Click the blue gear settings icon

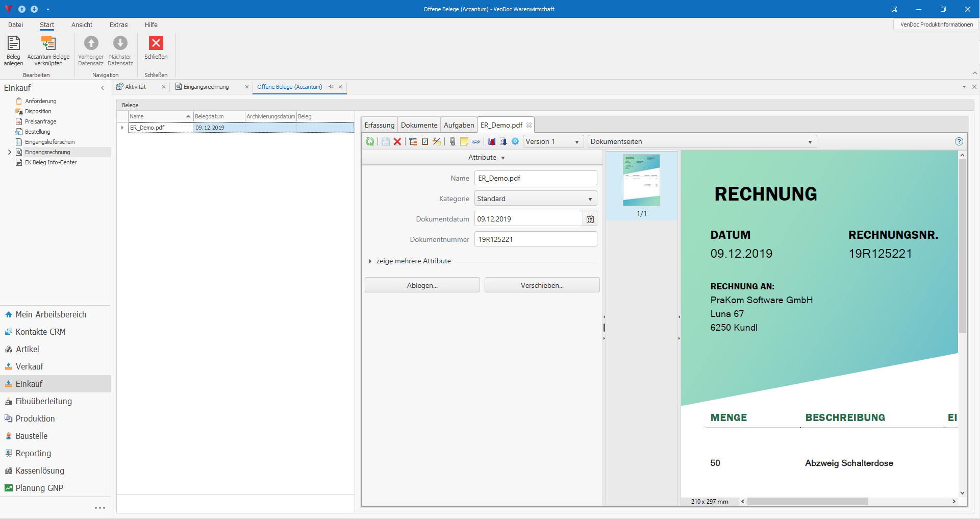click(515, 142)
